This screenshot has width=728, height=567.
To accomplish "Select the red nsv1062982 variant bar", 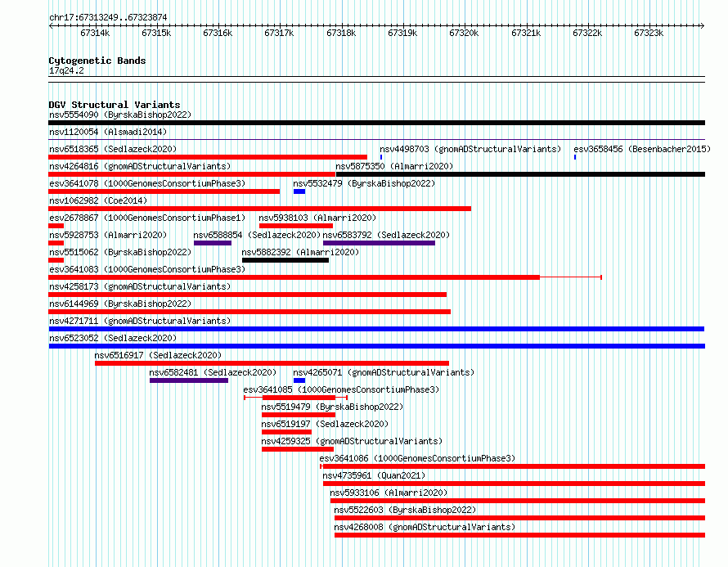I will (x=259, y=209).
